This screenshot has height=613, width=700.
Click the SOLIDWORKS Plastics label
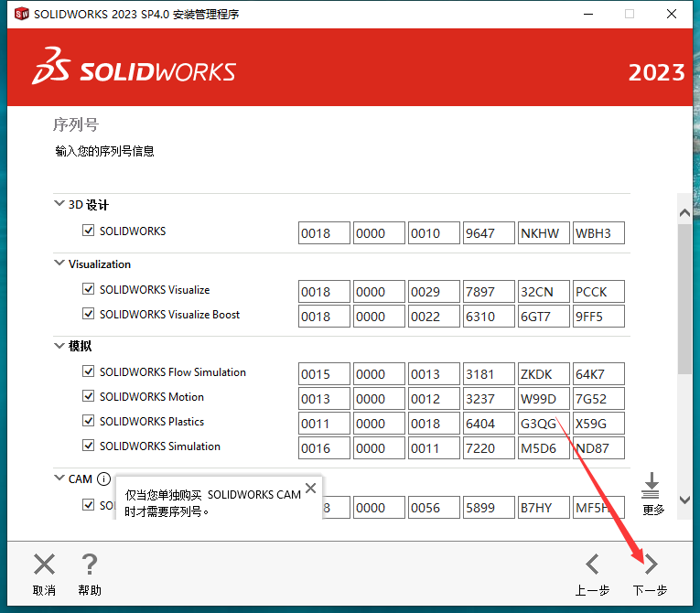click(x=152, y=422)
